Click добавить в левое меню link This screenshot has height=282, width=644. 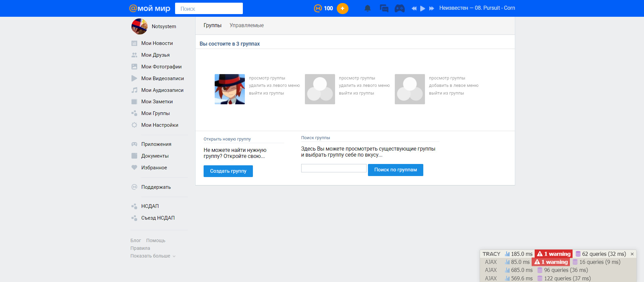tap(453, 86)
